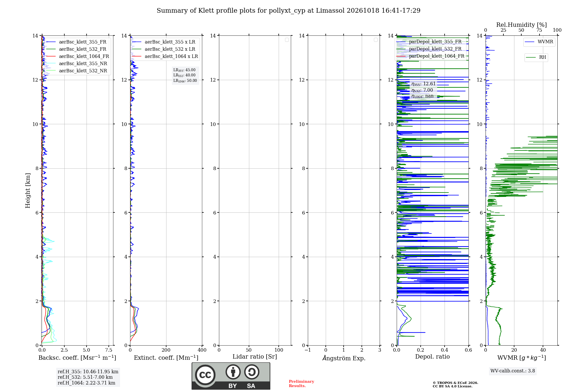Click the LR1064: 50.00 annotation
577x392 pixels.
185,81
